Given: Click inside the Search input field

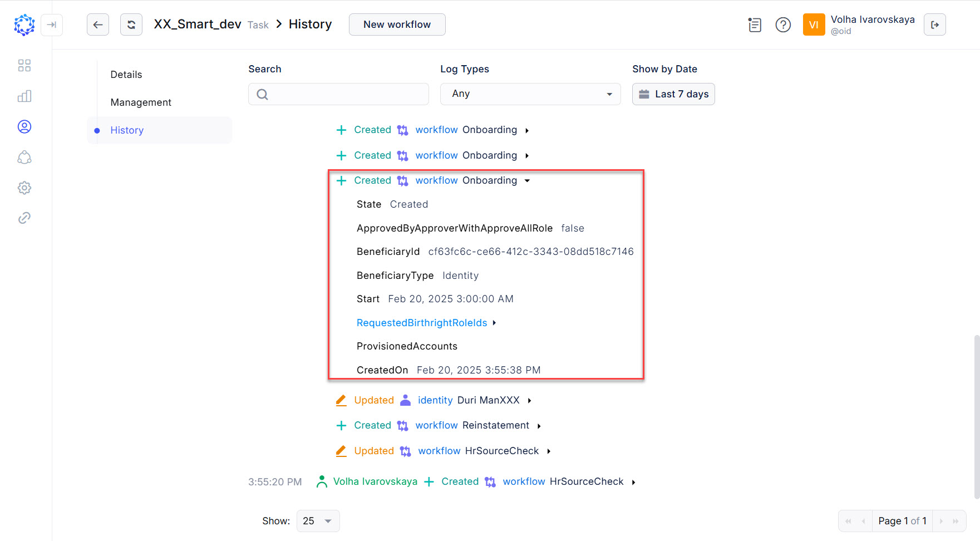Looking at the screenshot, I should pos(338,94).
